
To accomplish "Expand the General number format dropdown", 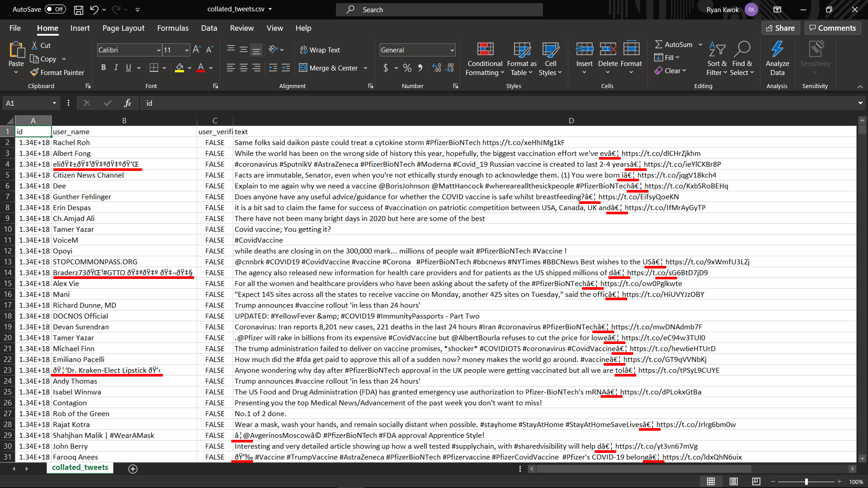I will (452, 50).
